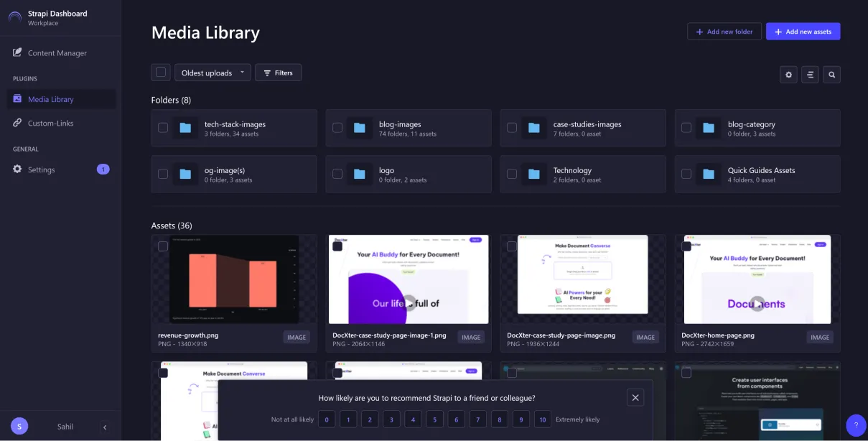
Task: Open Custom-Links plugin
Action: 61,124
